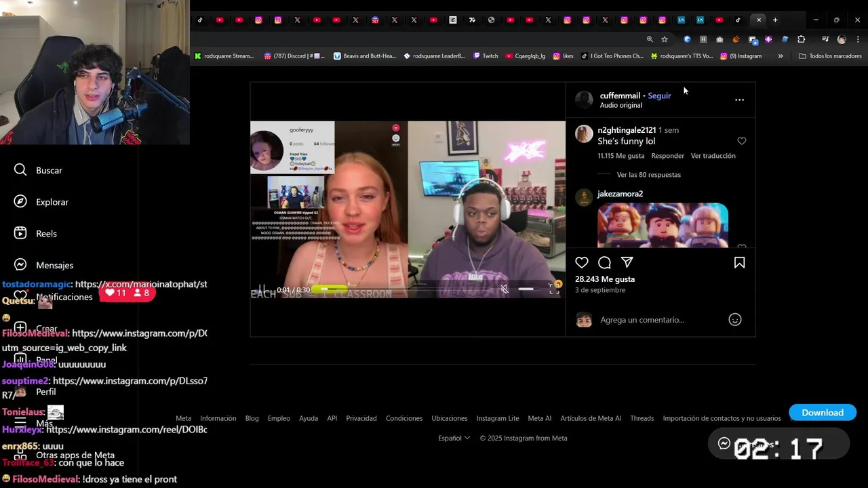Open Todos los marcadores folder

[x=830, y=56]
